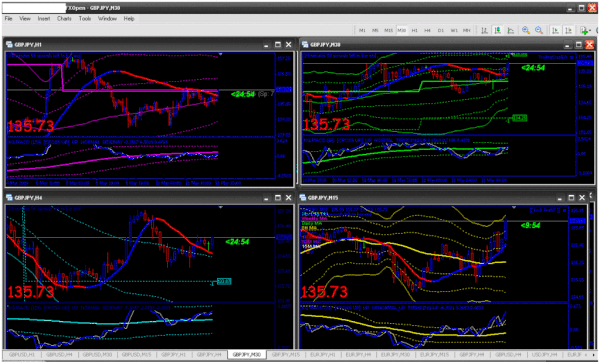The image size is (600, 362).
Task: Click the zoom in magnifier icon
Action: 526,30
